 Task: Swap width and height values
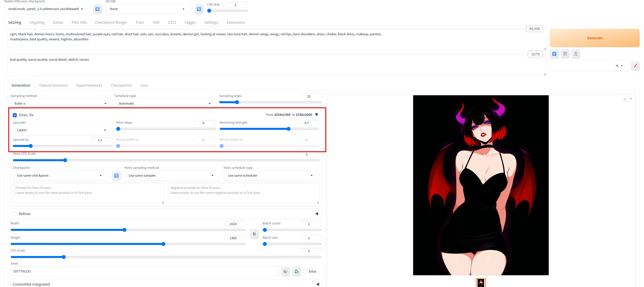coord(254,234)
